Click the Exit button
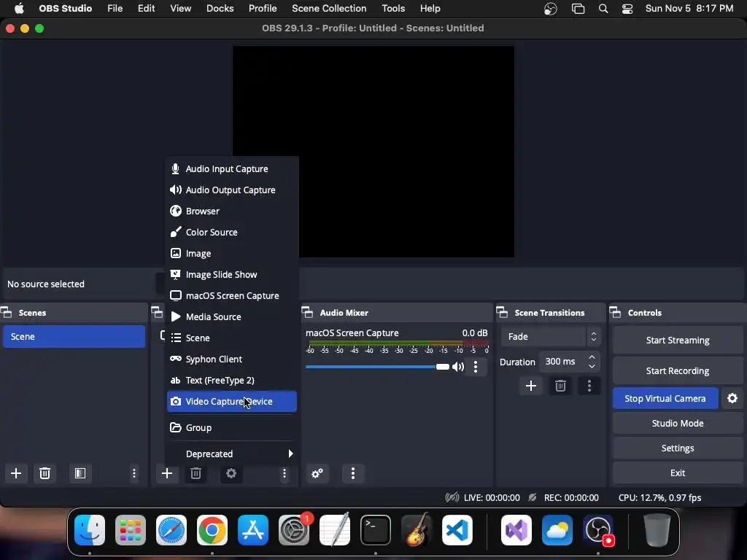This screenshot has height=560, width=747. click(x=678, y=472)
